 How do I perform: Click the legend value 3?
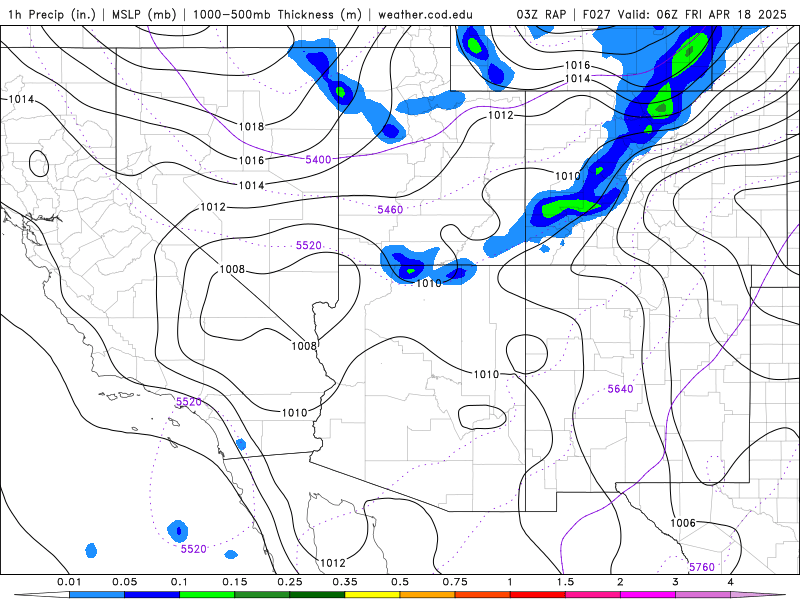click(x=676, y=582)
